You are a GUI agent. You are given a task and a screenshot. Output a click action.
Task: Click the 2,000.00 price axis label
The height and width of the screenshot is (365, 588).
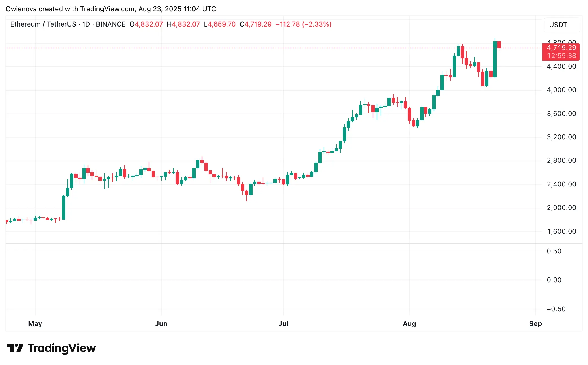[x=561, y=208]
